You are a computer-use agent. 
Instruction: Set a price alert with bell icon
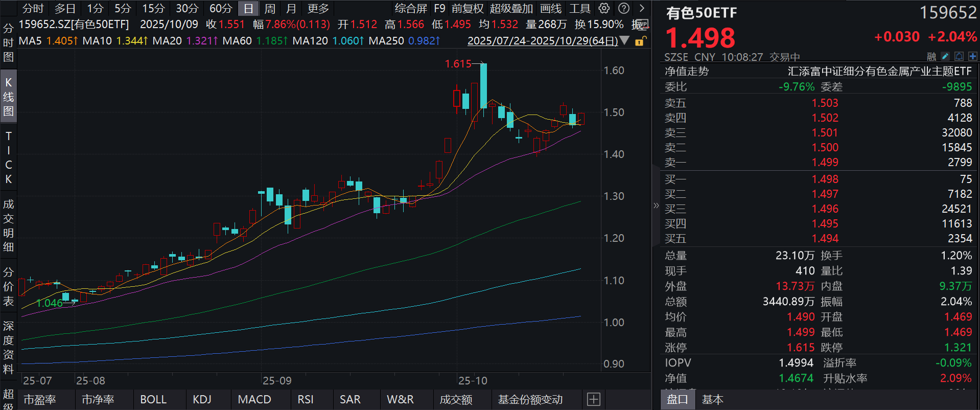959,56
